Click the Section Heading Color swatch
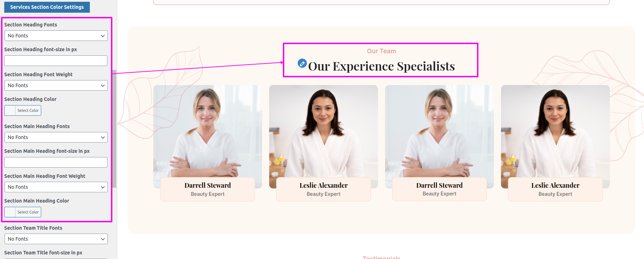This screenshot has width=644, height=259. pyautogui.click(x=10, y=110)
